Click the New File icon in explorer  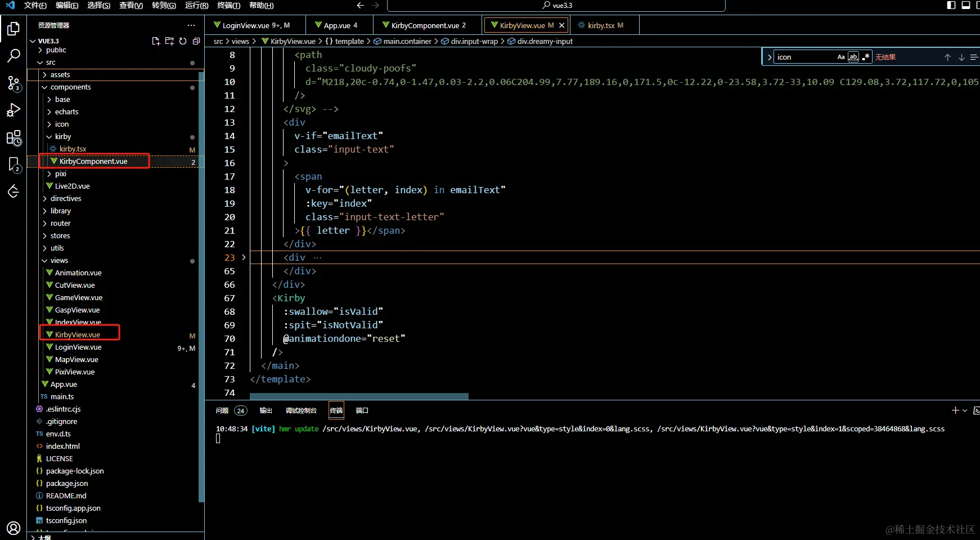(156, 41)
